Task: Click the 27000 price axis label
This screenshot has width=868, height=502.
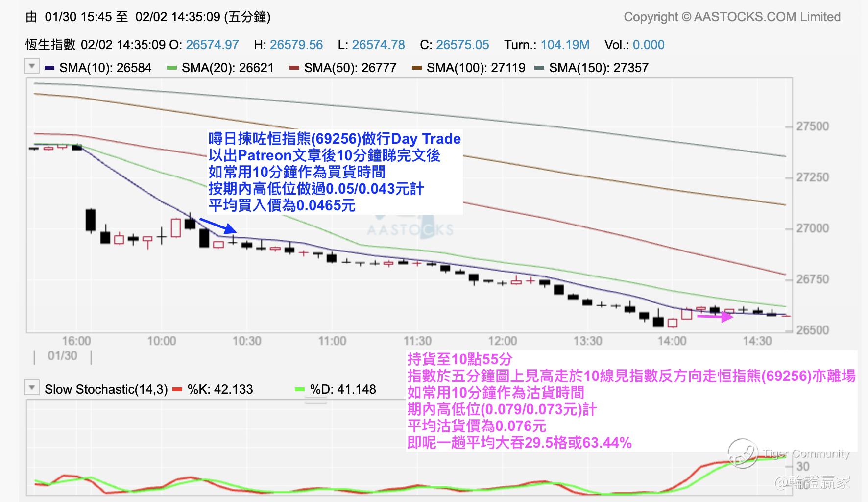Action: 813,228
